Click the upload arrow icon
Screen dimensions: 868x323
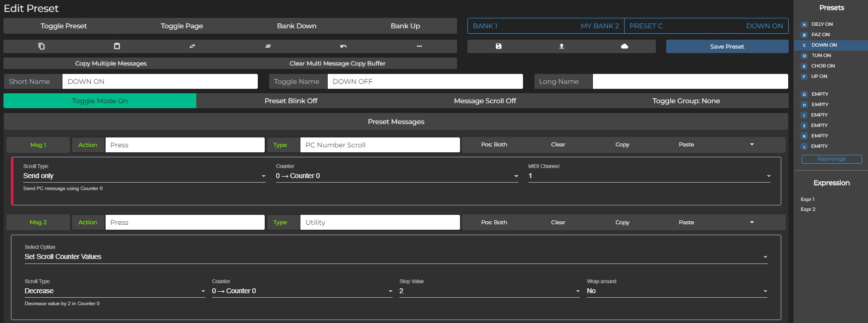pos(562,46)
